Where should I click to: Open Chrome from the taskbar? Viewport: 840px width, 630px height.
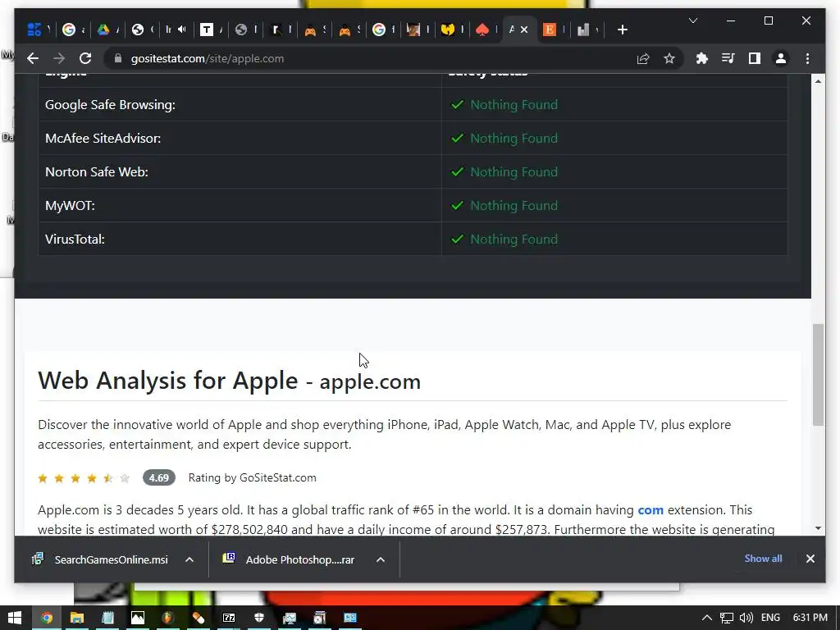pyautogui.click(x=47, y=618)
